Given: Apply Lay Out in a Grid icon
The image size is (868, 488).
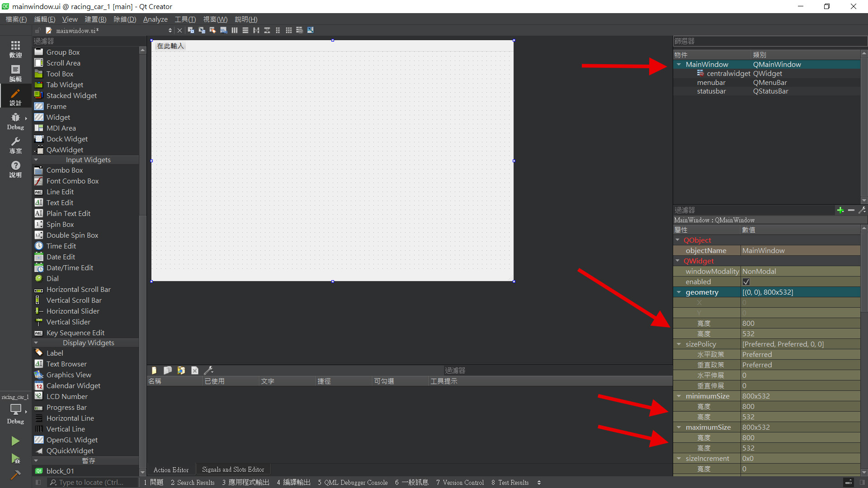Looking at the screenshot, I should 288,30.
